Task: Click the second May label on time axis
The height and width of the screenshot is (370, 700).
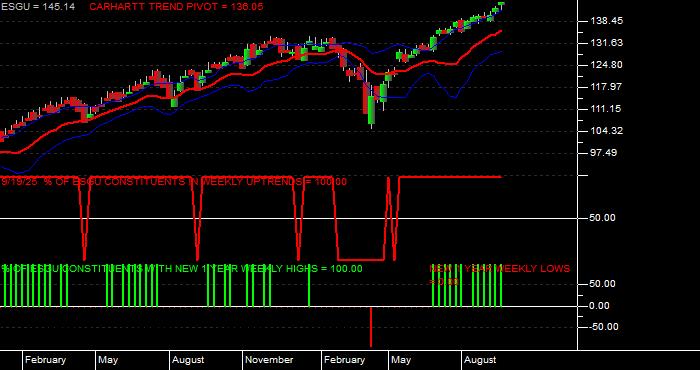Action: (401, 360)
